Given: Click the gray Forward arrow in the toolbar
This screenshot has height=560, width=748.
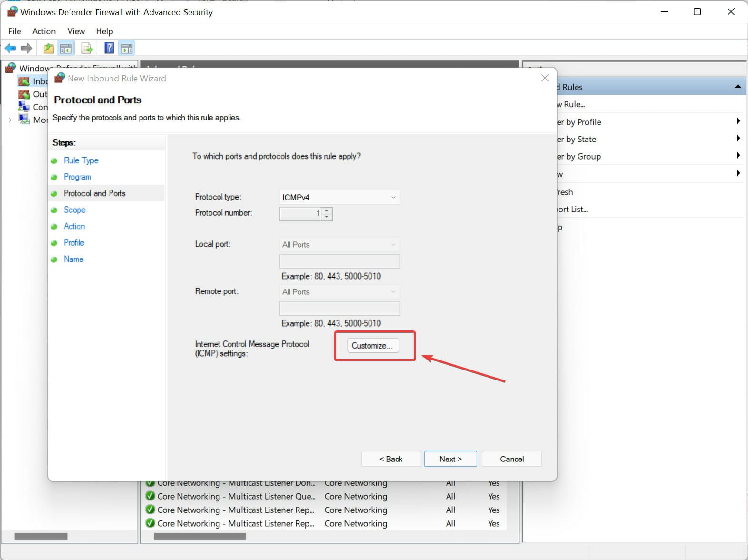Looking at the screenshot, I should [27, 48].
